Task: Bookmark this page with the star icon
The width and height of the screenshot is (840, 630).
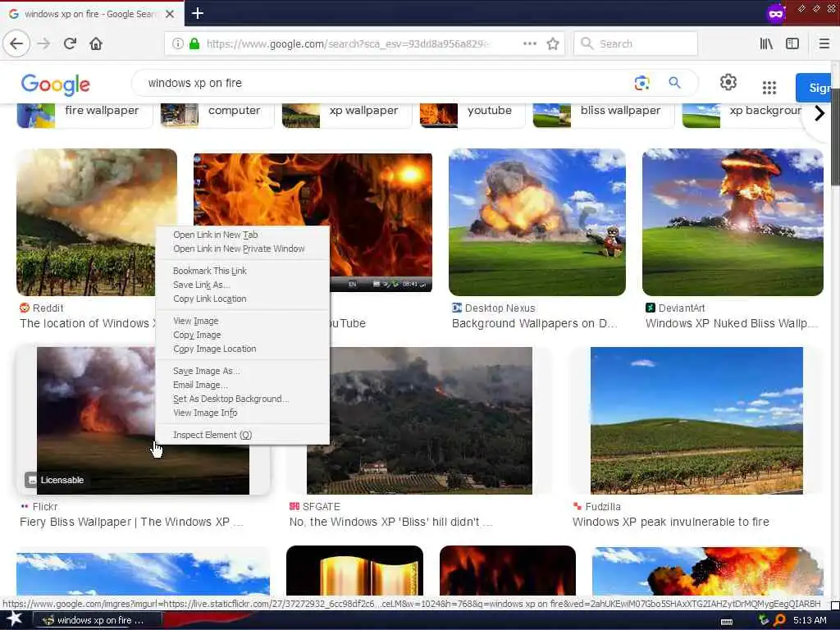Action: [x=553, y=44]
